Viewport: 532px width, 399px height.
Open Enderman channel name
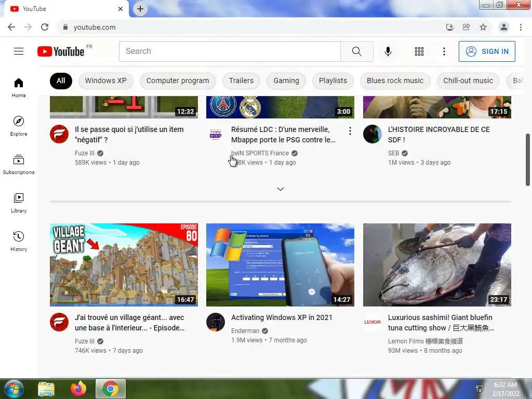tap(245, 331)
